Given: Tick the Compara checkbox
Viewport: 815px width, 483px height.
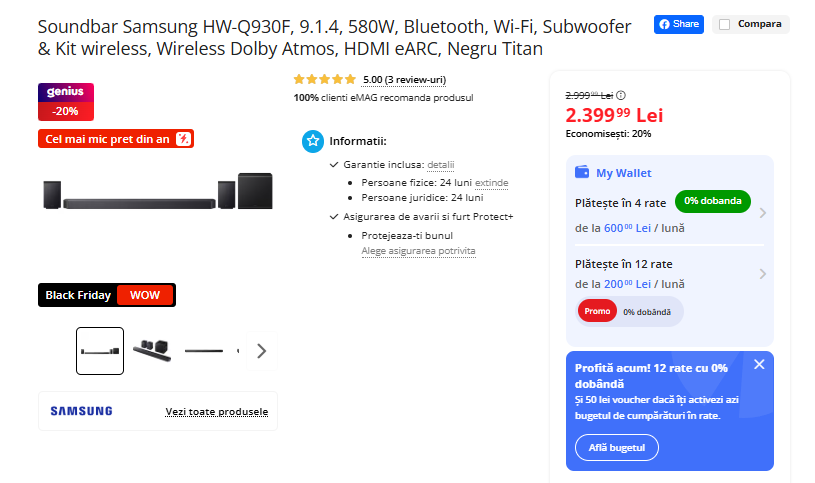Looking at the screenshot, I should [725, 24].
